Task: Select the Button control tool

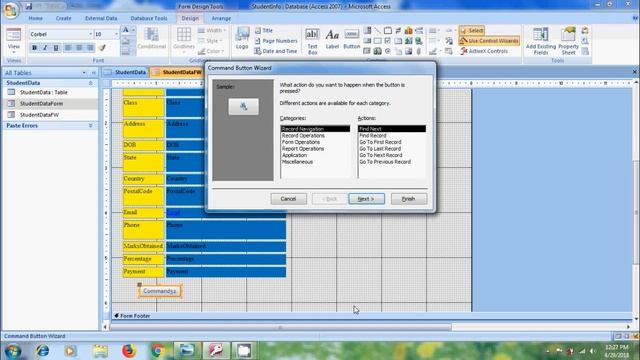Action: point(351,40)
